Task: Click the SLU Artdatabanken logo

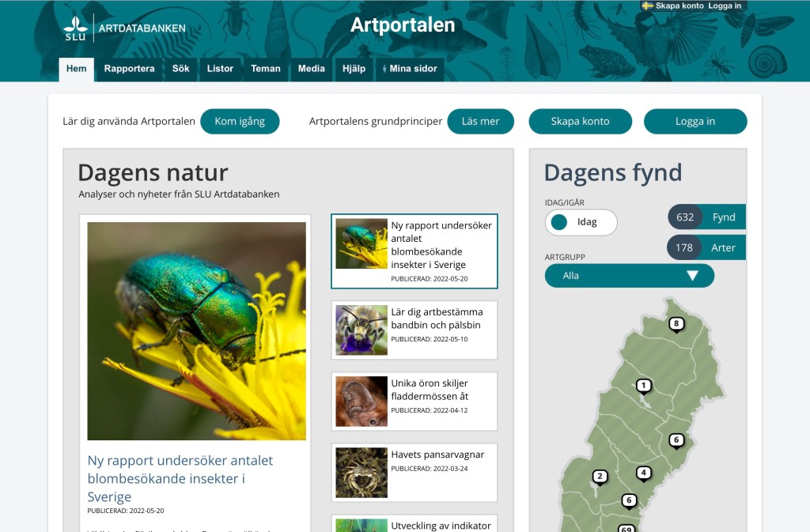Action: (x=124, y=28)
